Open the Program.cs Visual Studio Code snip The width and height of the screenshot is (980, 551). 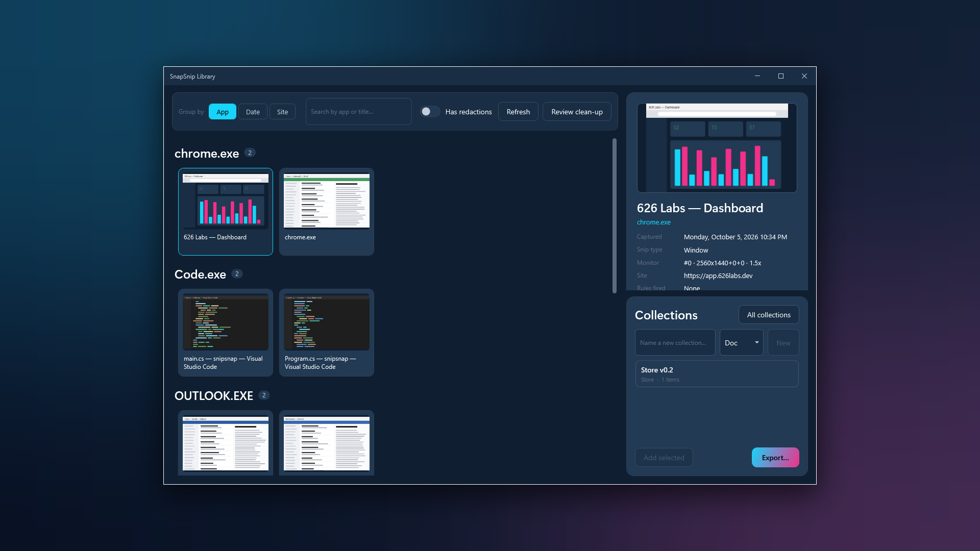(x=327, y=333)
